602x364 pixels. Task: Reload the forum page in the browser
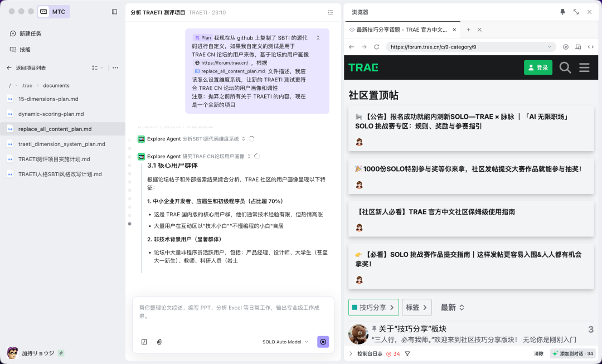(375, 47)
